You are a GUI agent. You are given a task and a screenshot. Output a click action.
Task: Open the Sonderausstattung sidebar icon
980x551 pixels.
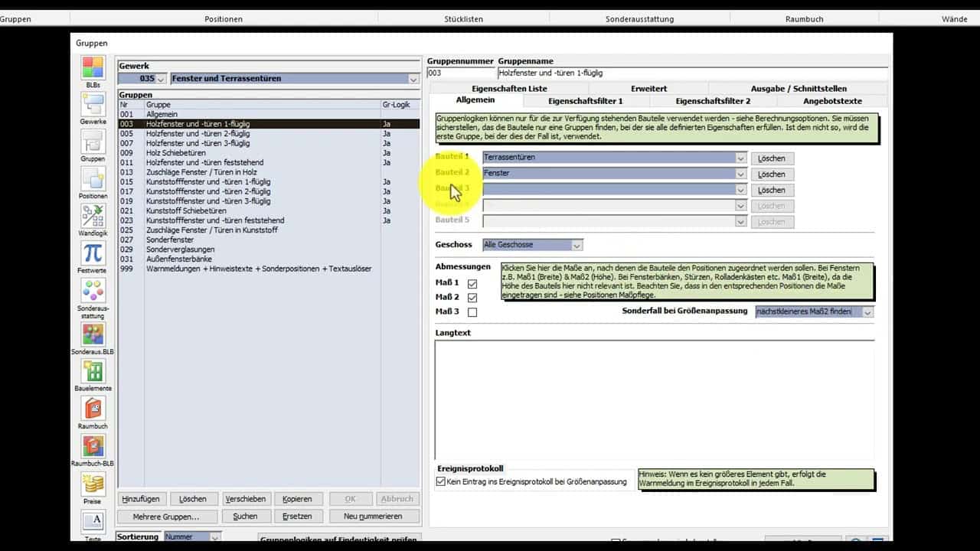[93, 290]
